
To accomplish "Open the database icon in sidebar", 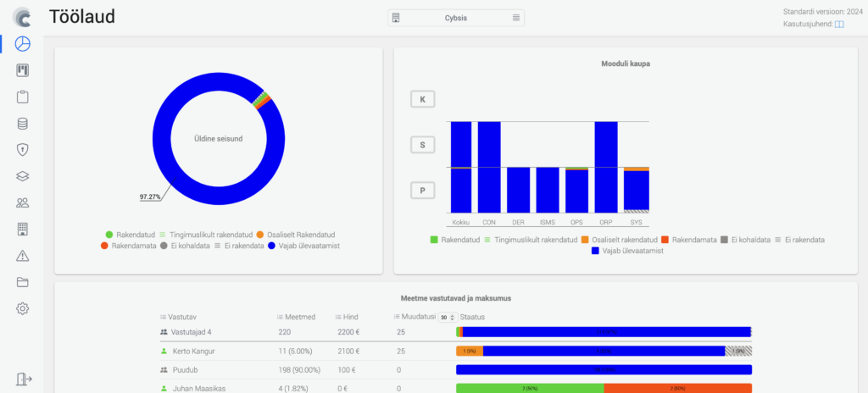I will click(x=23, y=123).
